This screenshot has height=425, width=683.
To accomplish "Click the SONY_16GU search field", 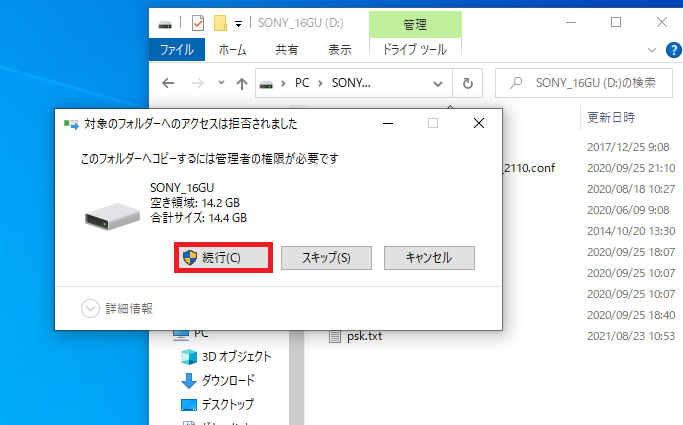I will tap(584, 83).
